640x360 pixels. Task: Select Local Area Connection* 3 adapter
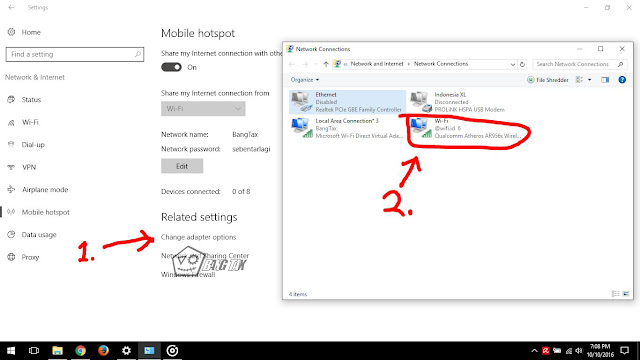coord(347,128)
